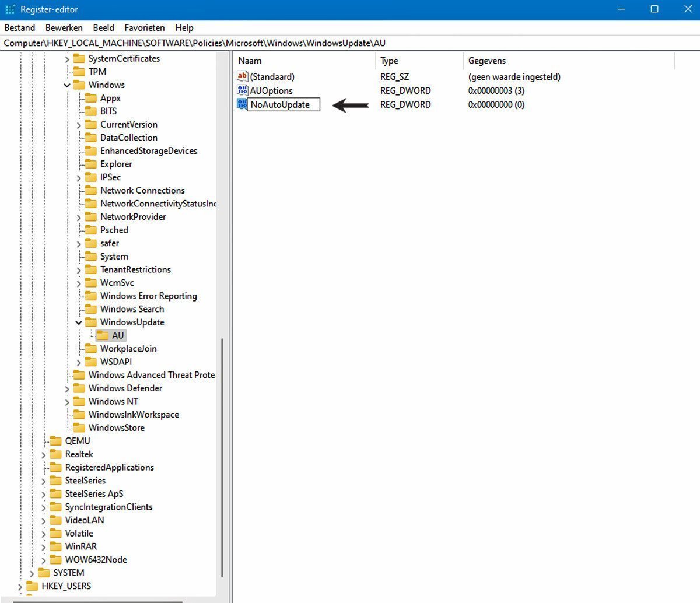Click the tree pane horizontal scrollbar

tap(98, 601)
